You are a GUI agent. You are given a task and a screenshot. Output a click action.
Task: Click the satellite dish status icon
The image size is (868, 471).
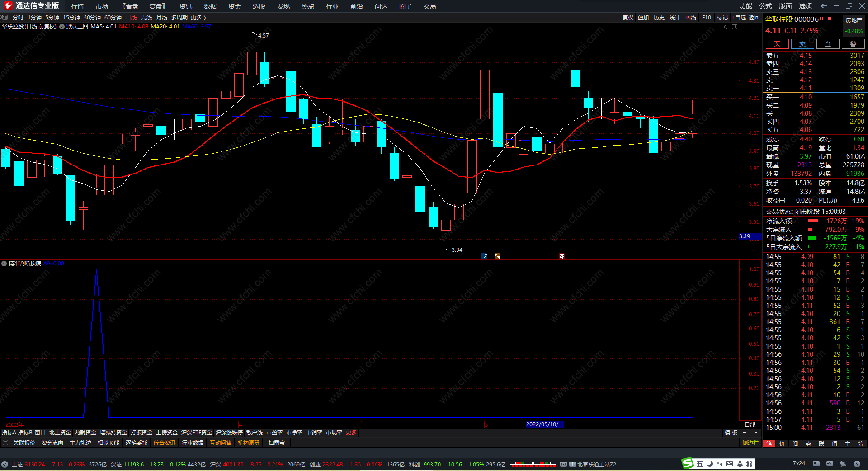pos(843,464)
